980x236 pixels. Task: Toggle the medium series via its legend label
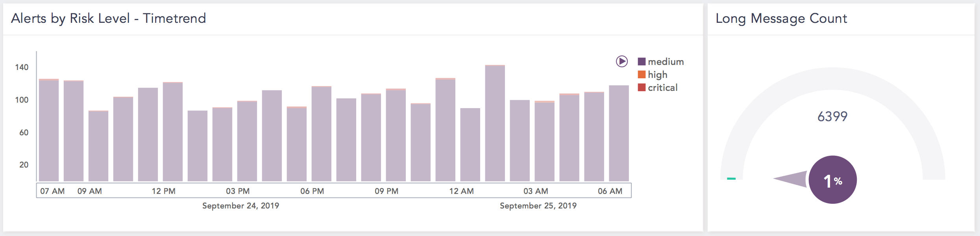click(666, 62)
